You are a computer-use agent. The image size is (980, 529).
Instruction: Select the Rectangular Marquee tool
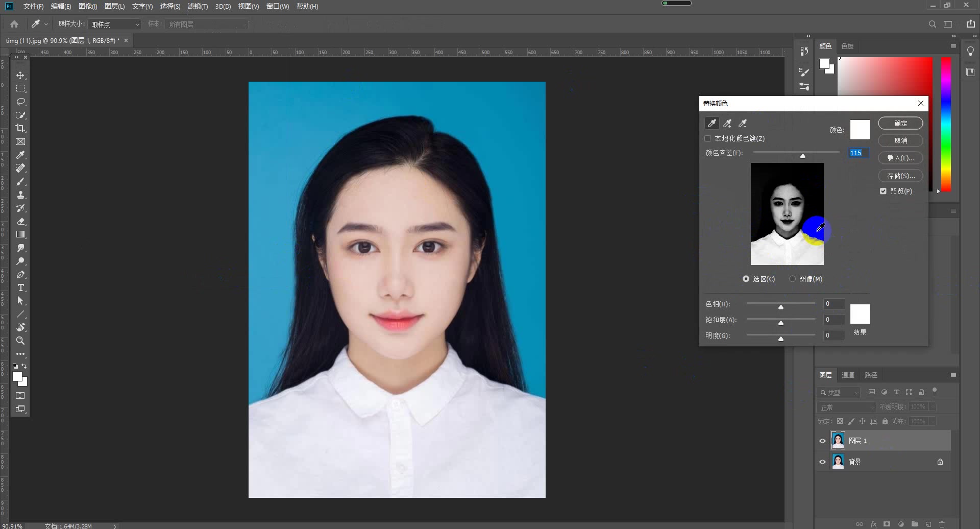20,88
